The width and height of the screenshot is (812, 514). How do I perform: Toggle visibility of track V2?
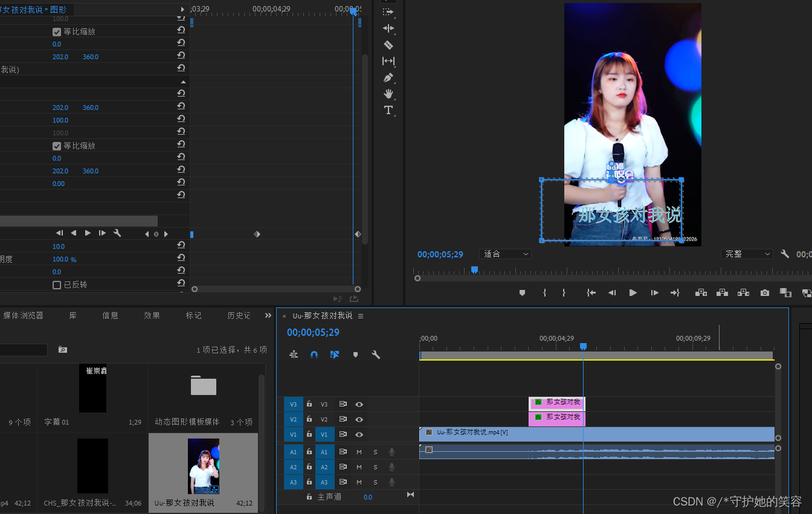[x=359, y=419]
